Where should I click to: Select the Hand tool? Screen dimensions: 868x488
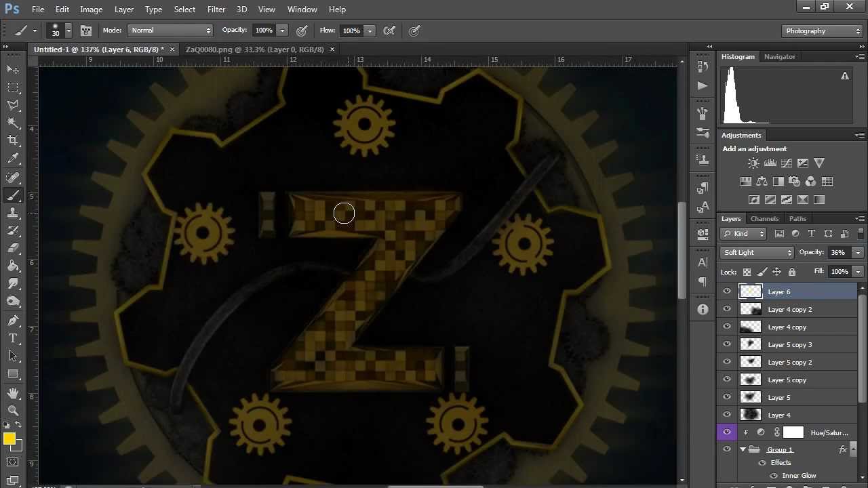[x=13, y=393]
